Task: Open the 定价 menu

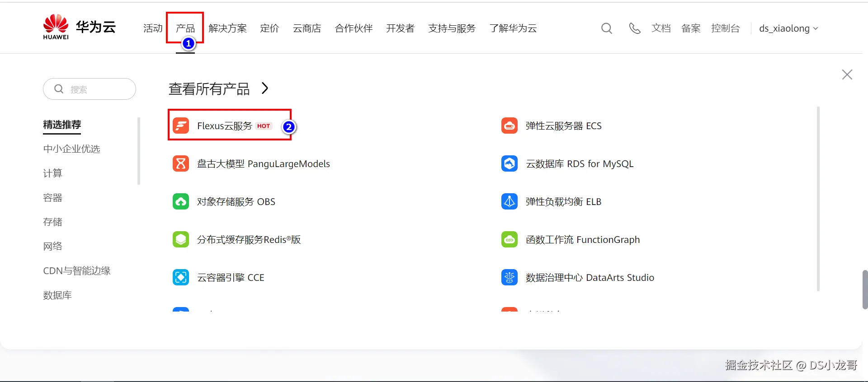Action: point(269,28)
